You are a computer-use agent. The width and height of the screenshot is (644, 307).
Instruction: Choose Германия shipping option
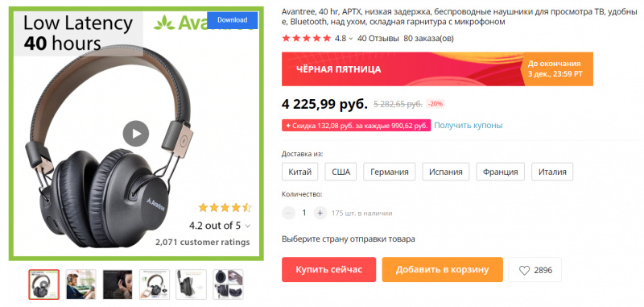coord(390,172)
